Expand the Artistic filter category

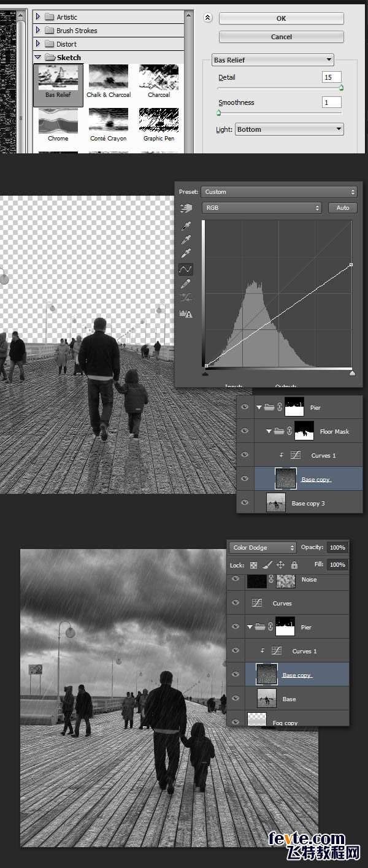click(37, 17)
